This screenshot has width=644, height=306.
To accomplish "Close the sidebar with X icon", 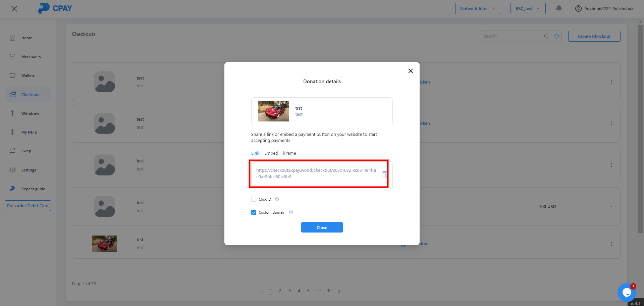I will coord(14,9).
